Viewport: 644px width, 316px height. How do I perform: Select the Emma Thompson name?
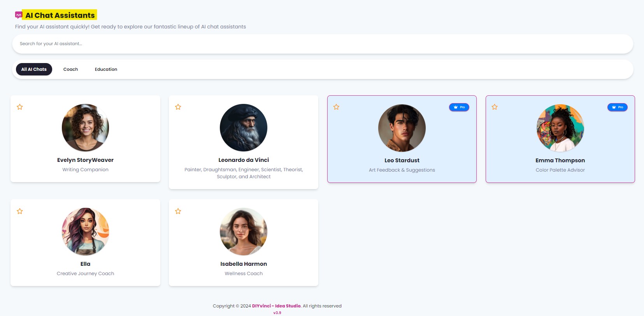point(560,160)
